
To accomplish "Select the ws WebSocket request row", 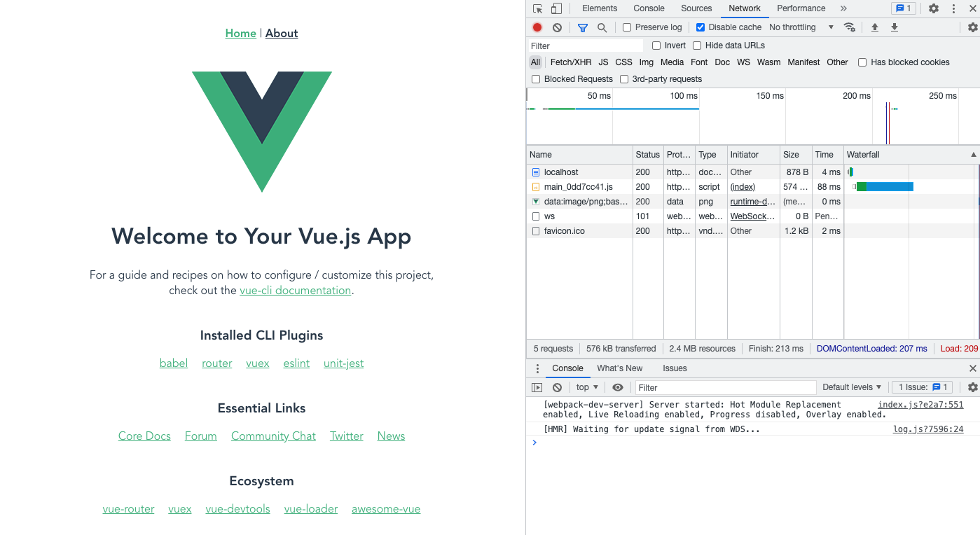I will (x=753, y=216).
